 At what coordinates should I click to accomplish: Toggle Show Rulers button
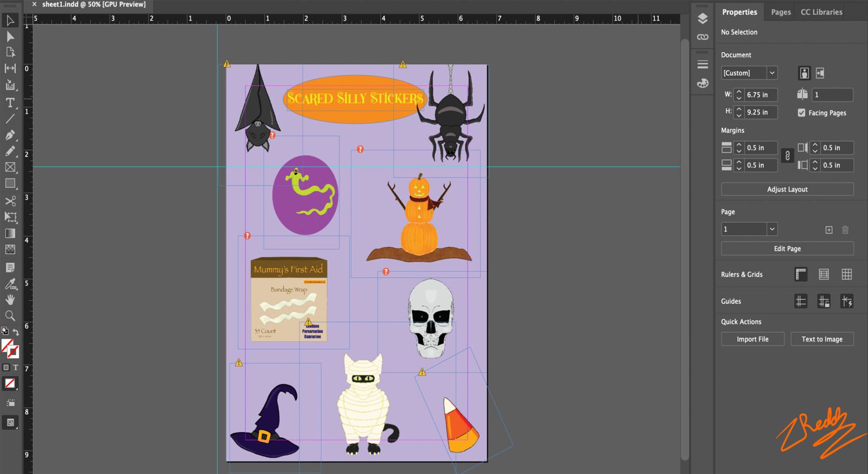[801, 274]
